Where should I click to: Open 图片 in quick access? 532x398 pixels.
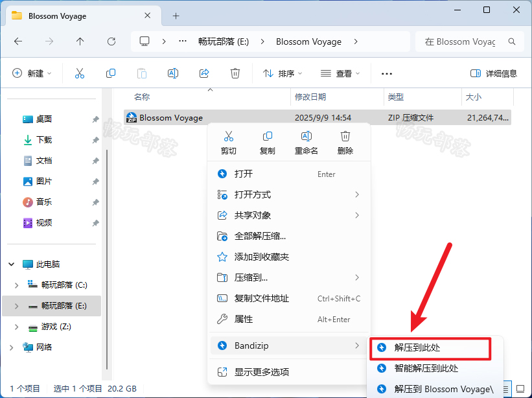(44, 181)
